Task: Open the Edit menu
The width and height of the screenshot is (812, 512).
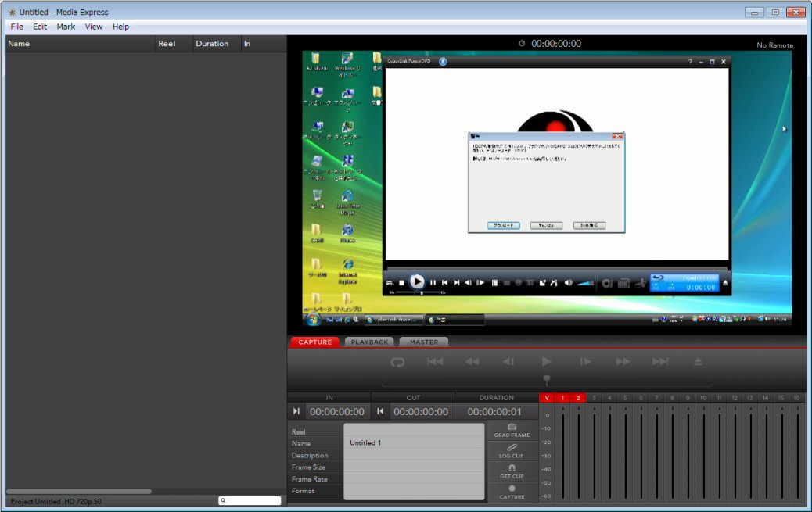Action: 40,27
